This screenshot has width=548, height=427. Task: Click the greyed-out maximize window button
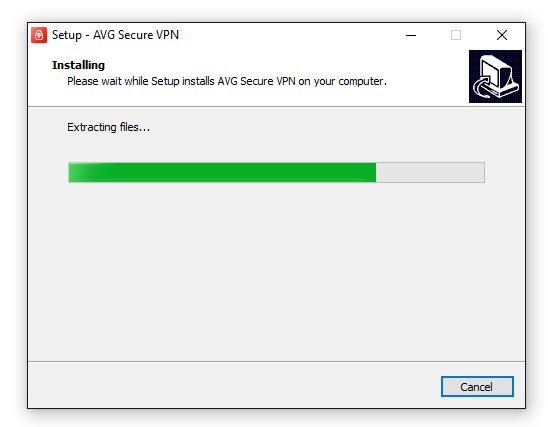456,35
